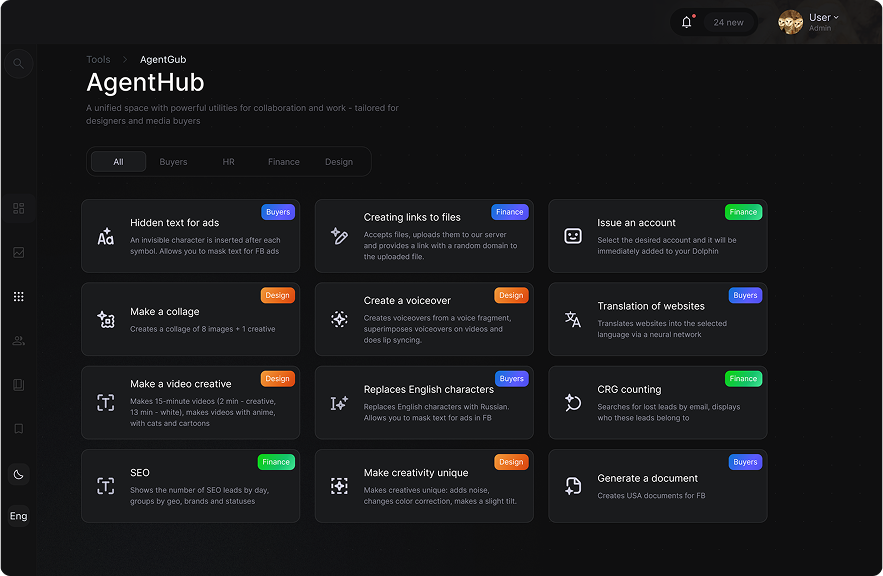Switch to the Finance tab
This screenshot has height=576, width=883.
pyautogui.click(x=283, y=161)
